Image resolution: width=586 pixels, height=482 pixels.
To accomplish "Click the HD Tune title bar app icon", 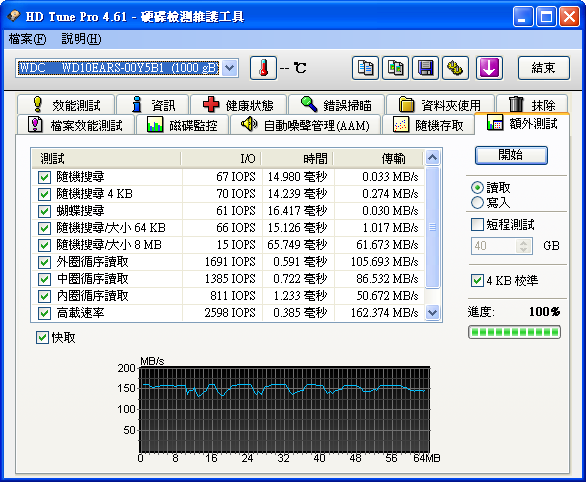I will [x=14, y=16].
